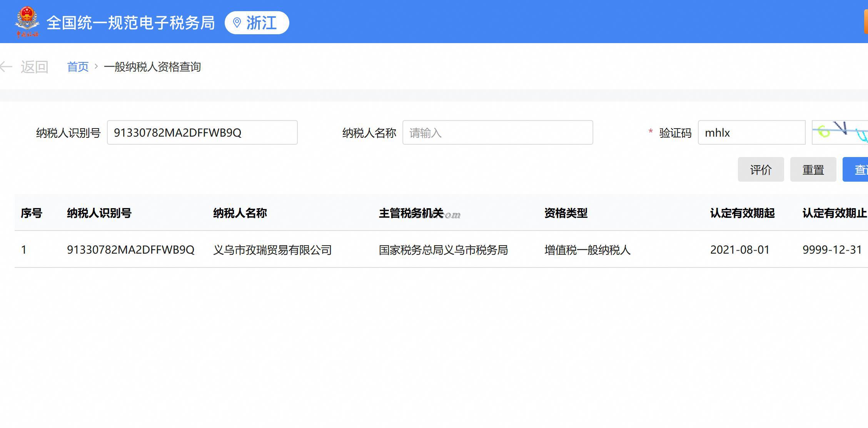Click the 纳税人识别号 input field
The image size is (868, 428).
[x=202, y=132]
